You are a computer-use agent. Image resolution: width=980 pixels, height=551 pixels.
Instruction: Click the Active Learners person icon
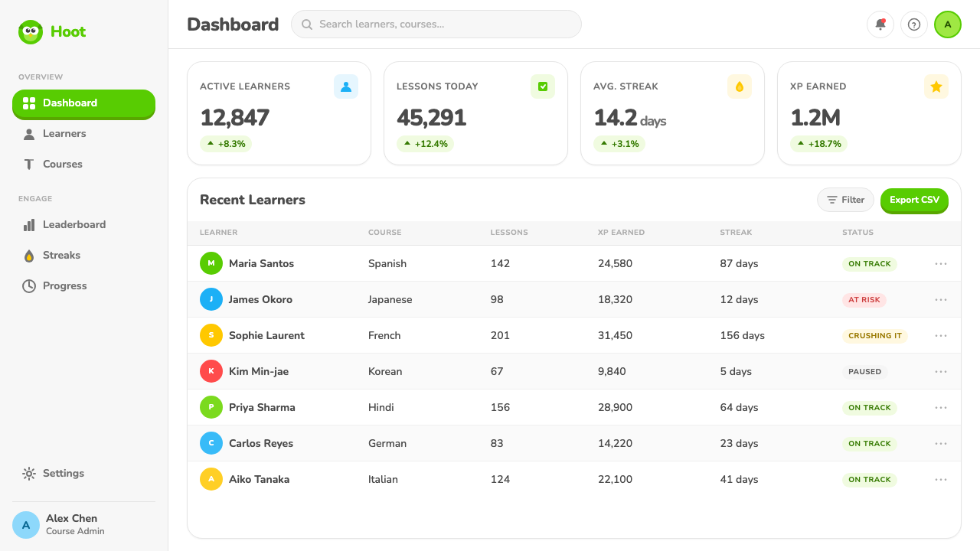(x=346, y=86)
